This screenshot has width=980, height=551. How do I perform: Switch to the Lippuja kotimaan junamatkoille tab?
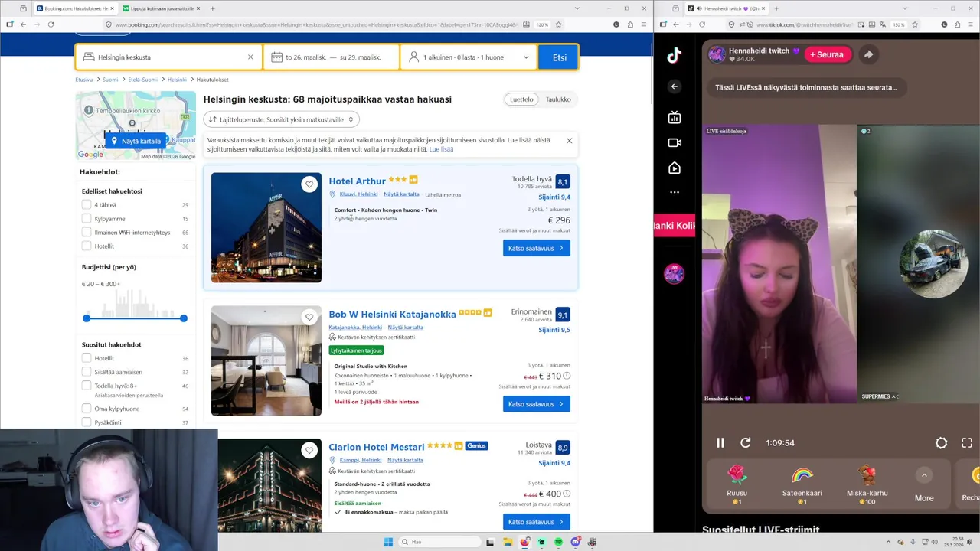(161, 8)
